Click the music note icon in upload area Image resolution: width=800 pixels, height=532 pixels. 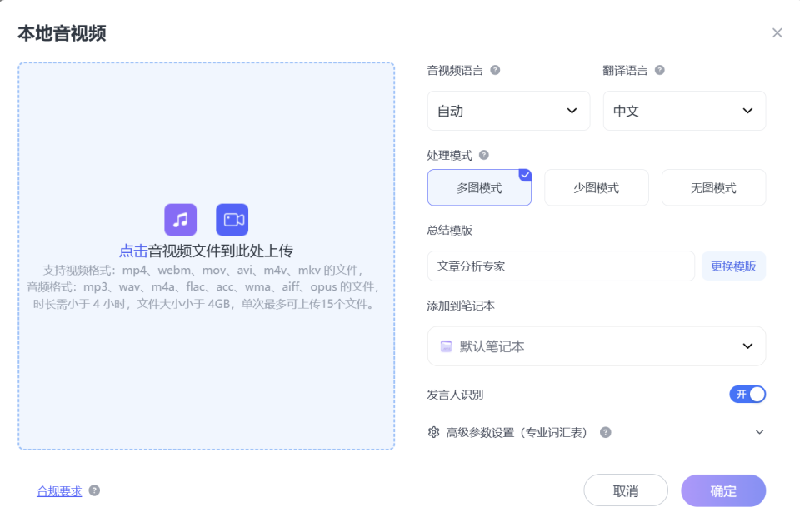[x=179, y=219]
